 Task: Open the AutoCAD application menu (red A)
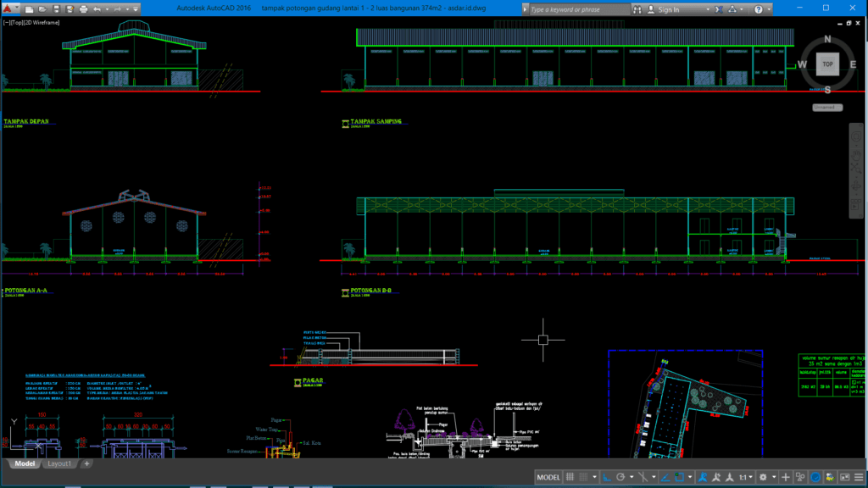(x=8, y=8)
